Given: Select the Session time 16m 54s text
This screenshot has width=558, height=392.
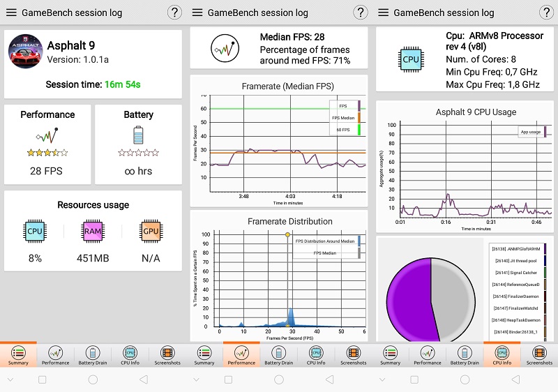Looking at the screenshot, I should click(93, 84).
